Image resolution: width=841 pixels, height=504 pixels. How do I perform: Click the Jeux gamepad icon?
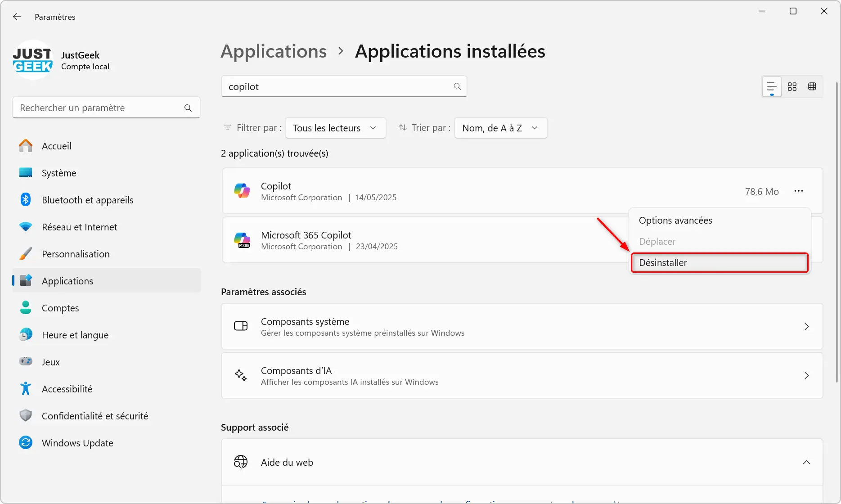[26, 361]
